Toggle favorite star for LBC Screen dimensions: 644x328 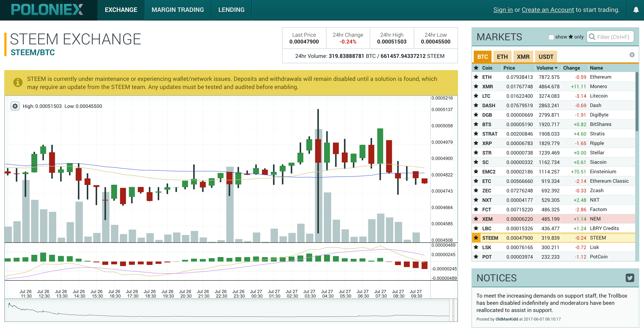[x=476, y=228]
